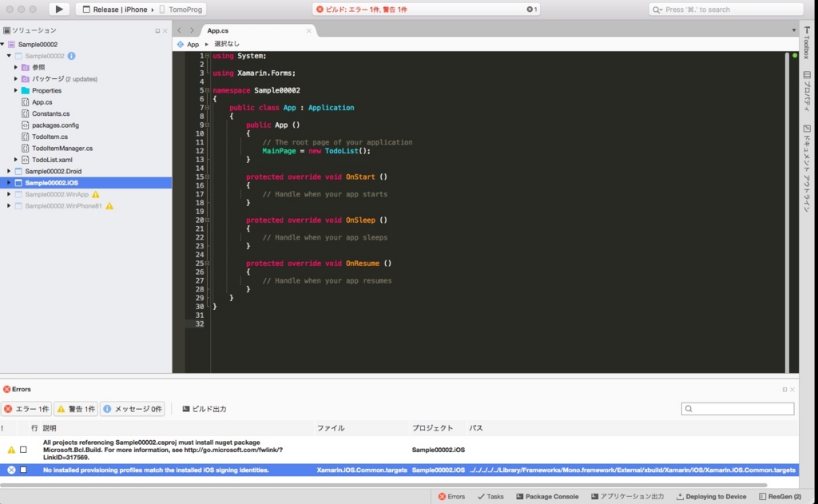Collapse the Sample00002 project node
818x504 pixels.
pyautogui.click(x=9, y=56)
